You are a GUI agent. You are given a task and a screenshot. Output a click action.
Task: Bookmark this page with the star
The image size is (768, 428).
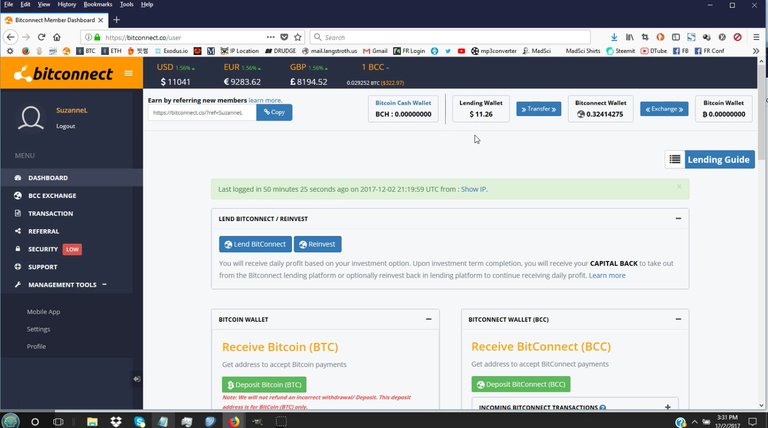point(297,37)
